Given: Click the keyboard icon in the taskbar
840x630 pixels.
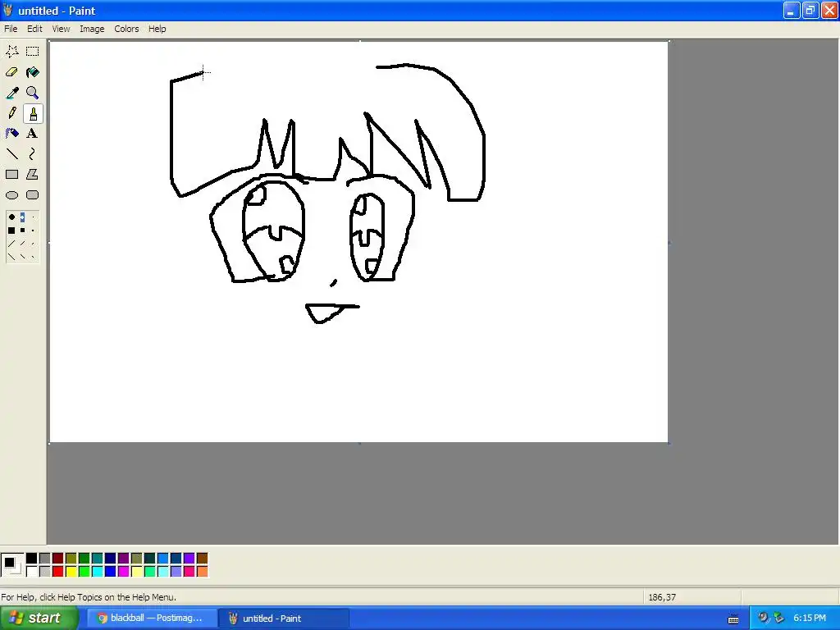Looking at the screenshot, I should click(733, 619).
